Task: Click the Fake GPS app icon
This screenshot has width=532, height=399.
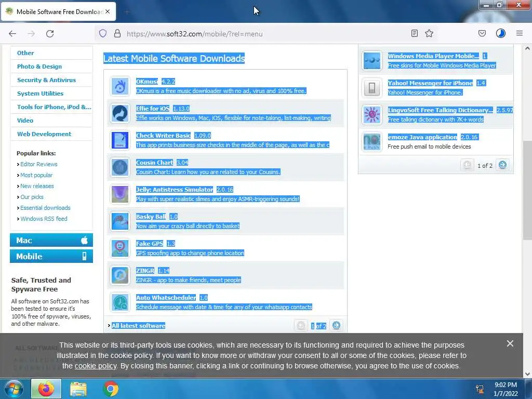Action: pyautogui.click(x=120, y=248)
